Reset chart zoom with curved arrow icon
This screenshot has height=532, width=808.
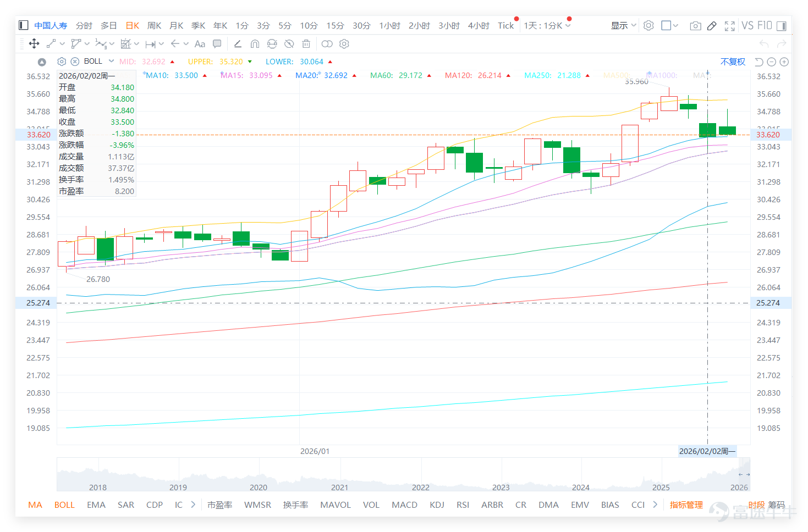[759, 62]
